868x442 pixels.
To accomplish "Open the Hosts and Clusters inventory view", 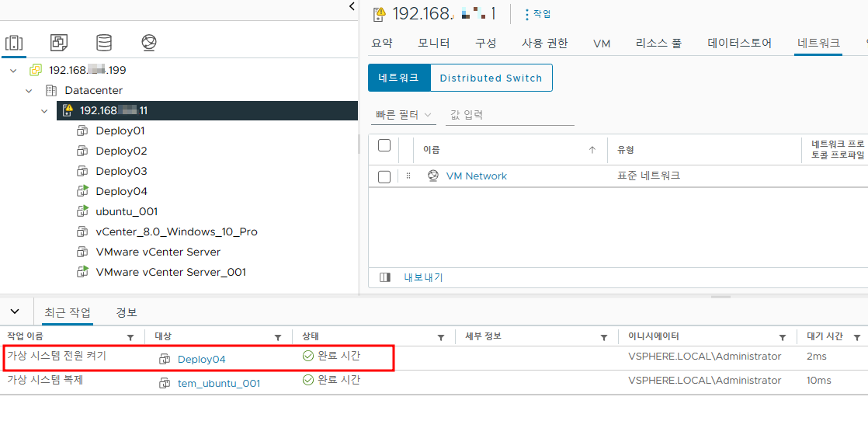I will [13, 42].
